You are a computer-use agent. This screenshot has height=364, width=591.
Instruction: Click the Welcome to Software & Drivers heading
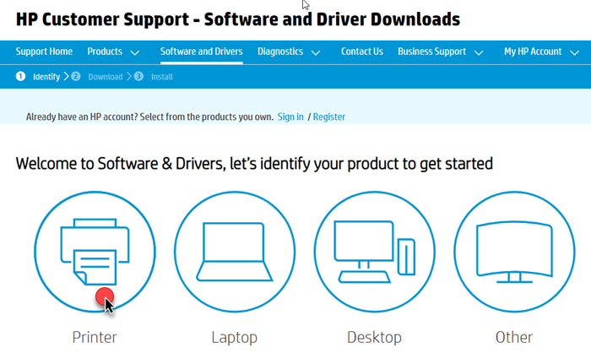254,164
